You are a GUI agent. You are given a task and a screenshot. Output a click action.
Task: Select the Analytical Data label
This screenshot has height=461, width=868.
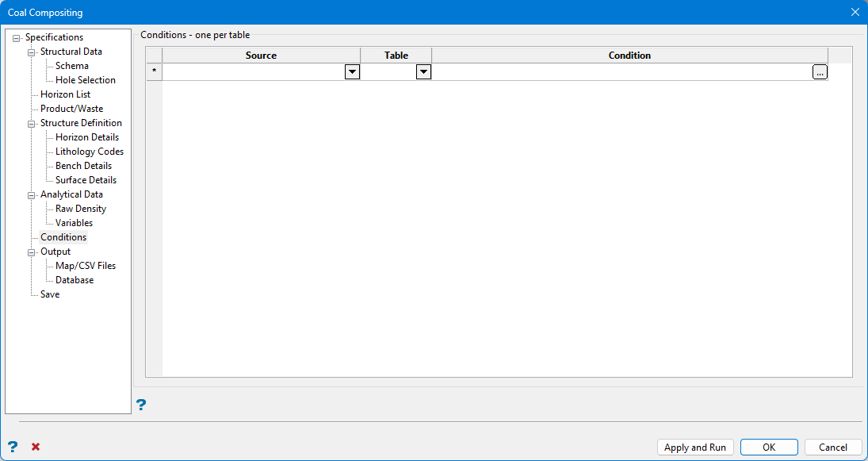[71, 194]
